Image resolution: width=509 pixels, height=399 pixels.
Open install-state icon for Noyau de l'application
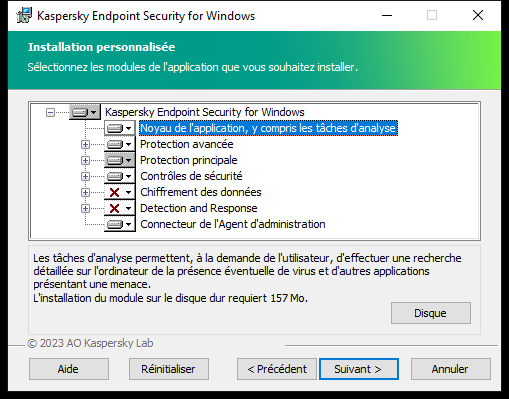click(x=120, y=128)
